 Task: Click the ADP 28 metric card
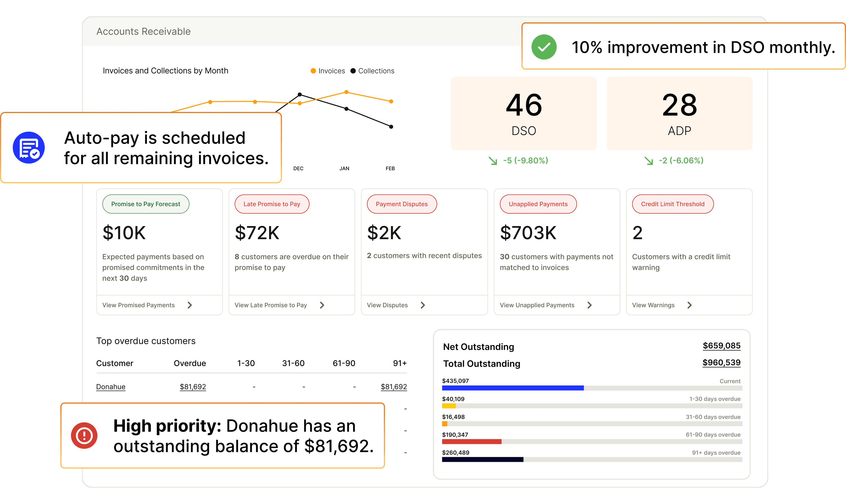coord(680,113)
